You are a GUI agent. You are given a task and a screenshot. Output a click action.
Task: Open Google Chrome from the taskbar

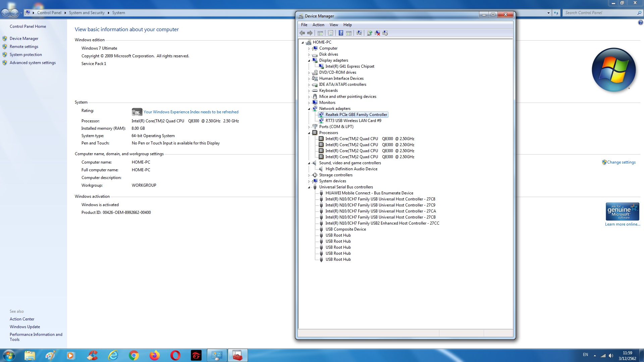point(134,355)
